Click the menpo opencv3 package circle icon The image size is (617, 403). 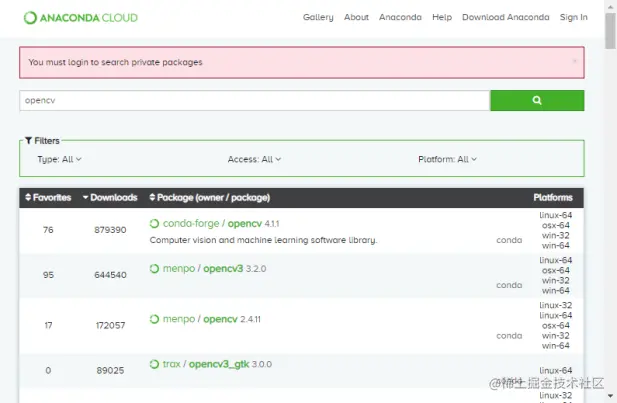[x=154, y=268]
